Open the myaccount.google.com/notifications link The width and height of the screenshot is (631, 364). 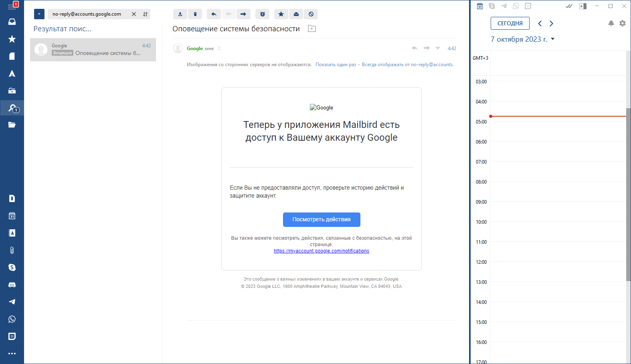(322, 251)
